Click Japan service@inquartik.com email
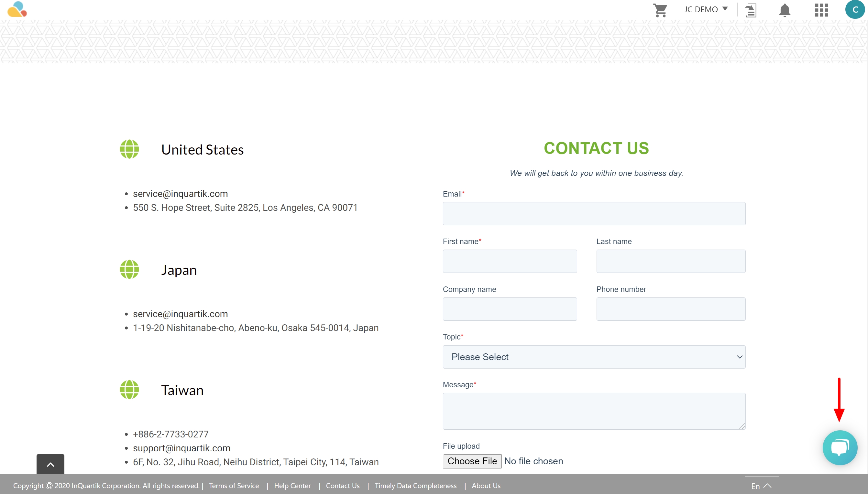The width and height of the screenshot is (868, 494). (180, 314)
